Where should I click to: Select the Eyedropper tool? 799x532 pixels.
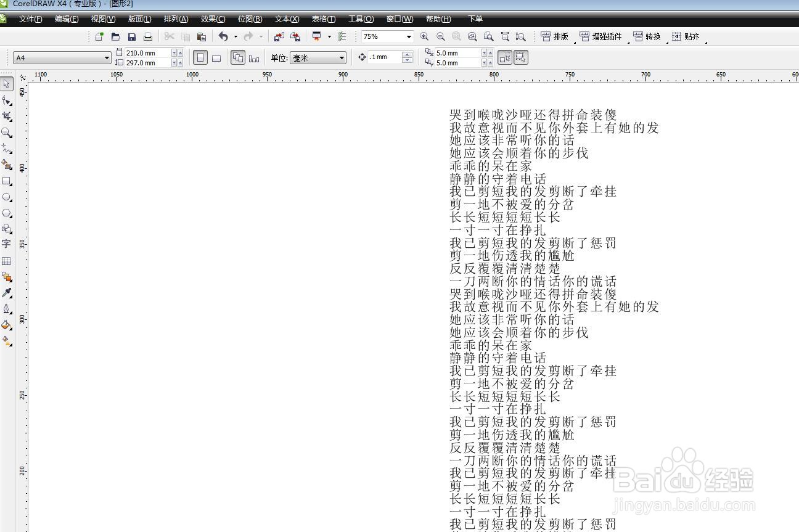(7, 293)
